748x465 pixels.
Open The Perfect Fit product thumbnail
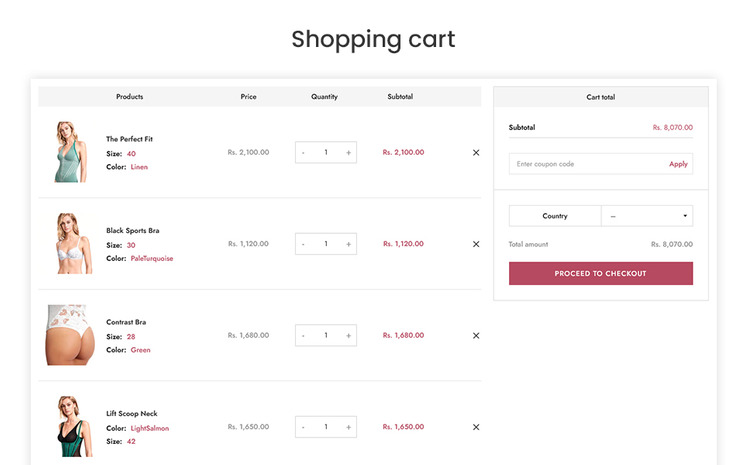point(71,152)
